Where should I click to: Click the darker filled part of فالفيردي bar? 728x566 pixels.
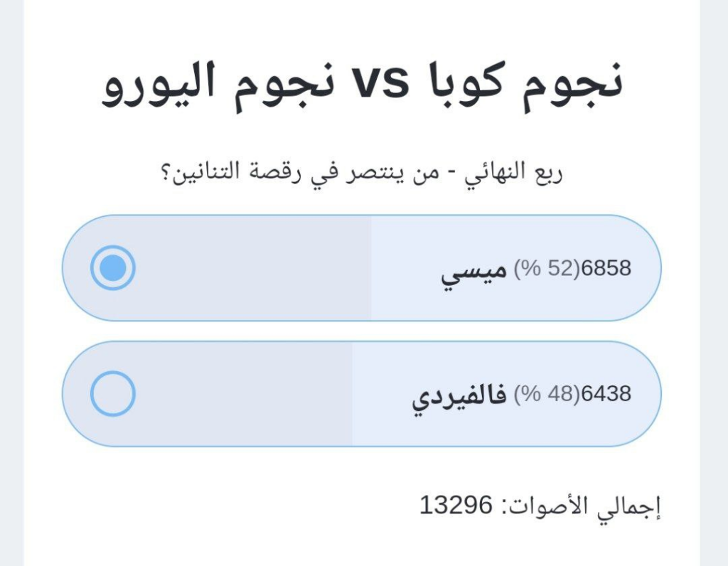(x=242, y=393)
